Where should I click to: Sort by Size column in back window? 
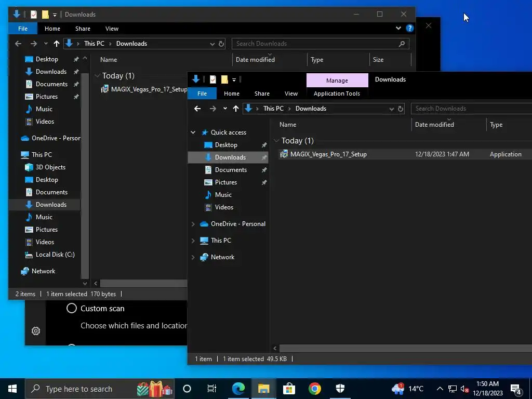378,60
